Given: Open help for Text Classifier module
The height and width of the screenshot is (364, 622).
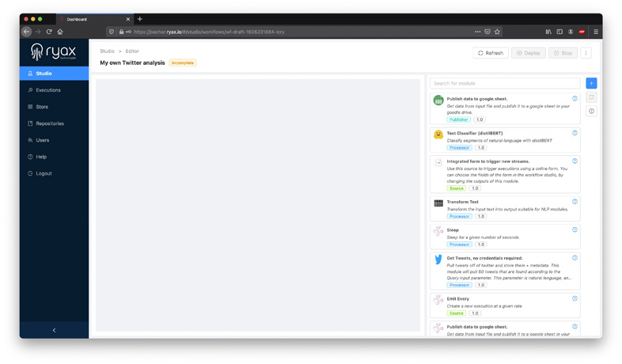Looking at the screenshot, I should (x=575, y=133).
